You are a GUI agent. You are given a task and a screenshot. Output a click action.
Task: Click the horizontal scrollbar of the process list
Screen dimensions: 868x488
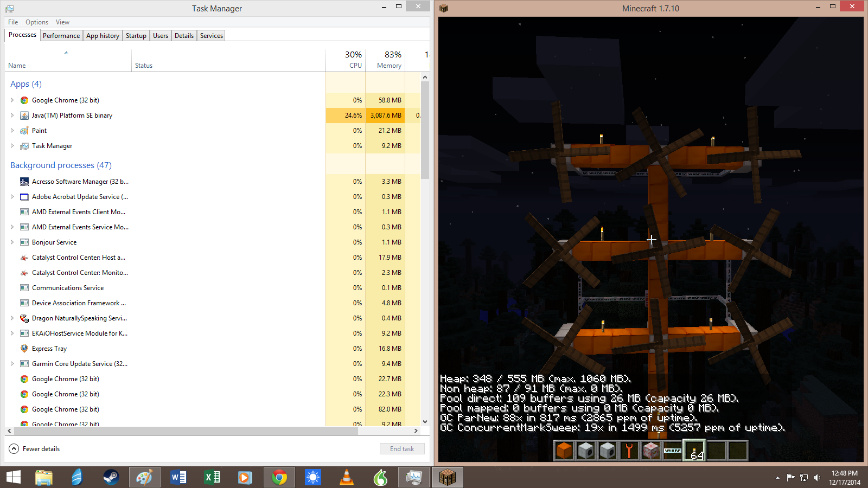point(184,431)
